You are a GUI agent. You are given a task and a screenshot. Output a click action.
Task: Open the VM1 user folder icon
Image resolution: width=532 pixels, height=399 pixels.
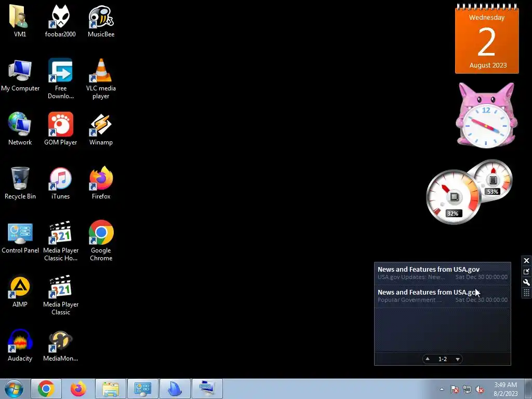tap(20, 21)
